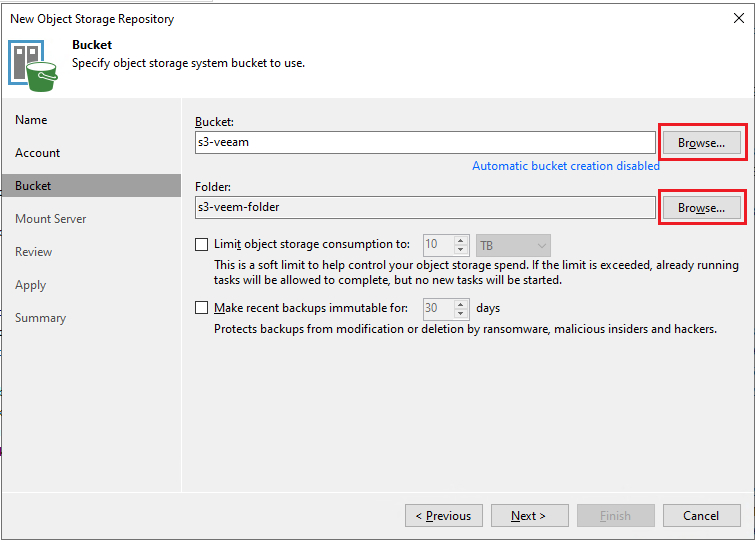The width and height of the screenshot is (755, 540).
Task: Select the Name step in sidebar
Action: (31, 119)
